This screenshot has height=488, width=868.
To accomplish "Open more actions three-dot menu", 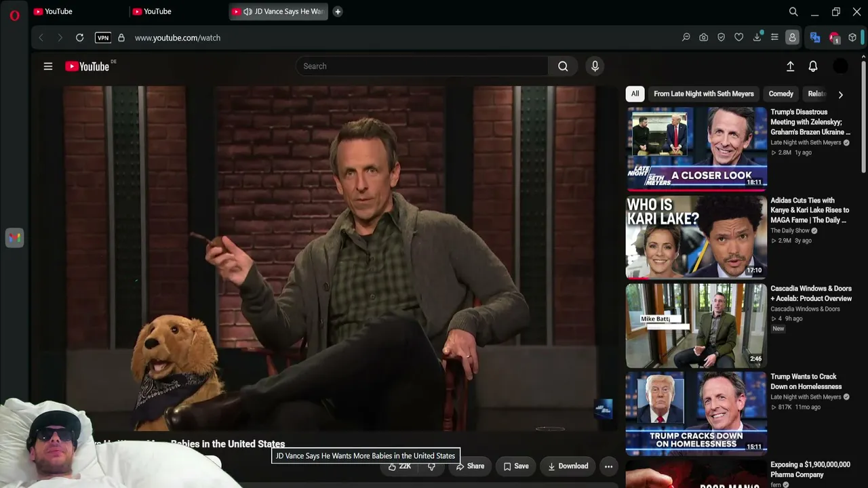I will pos(608,466).
